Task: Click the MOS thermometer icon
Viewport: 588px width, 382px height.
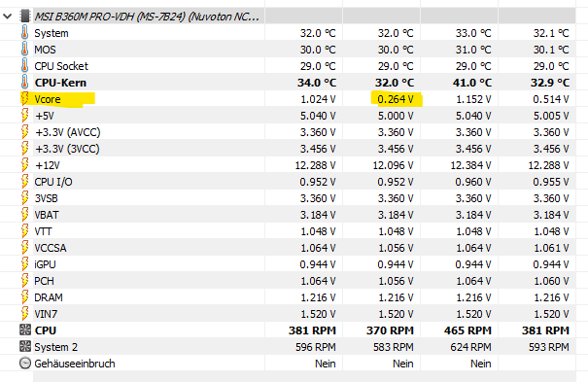Action: coord(24,50)
